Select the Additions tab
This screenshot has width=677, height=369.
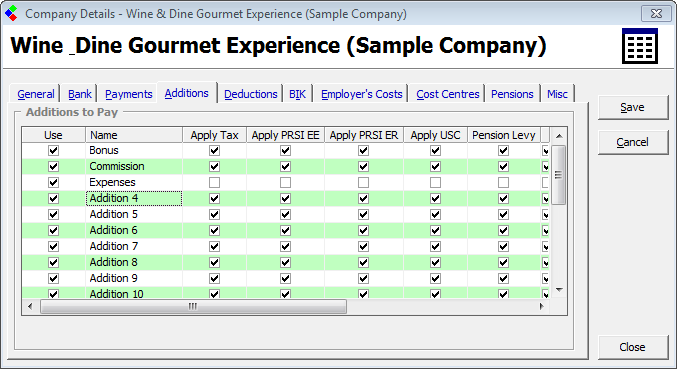[x=187, y=93]
